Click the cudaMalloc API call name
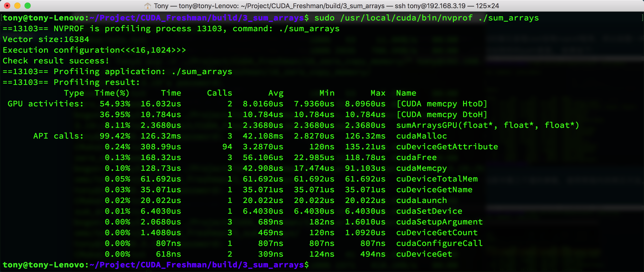Screen dimensions: 644x272 (x=421, y=136)
